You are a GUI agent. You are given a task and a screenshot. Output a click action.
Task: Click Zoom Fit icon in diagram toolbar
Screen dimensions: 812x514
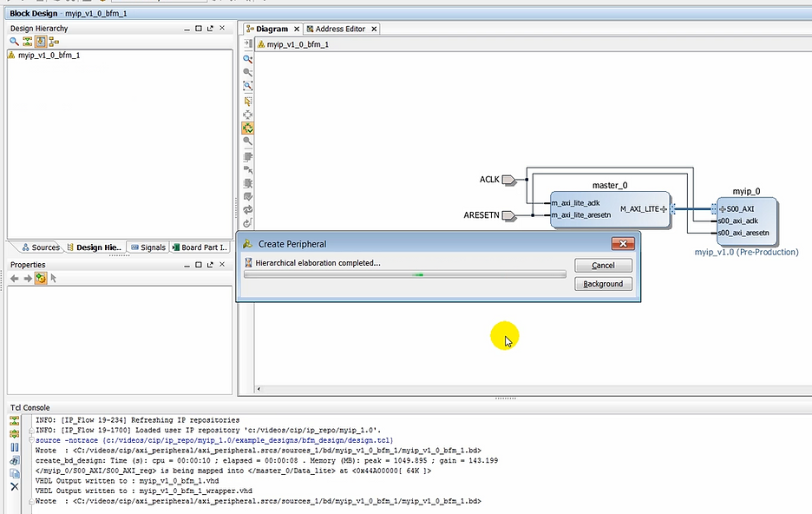247,86
